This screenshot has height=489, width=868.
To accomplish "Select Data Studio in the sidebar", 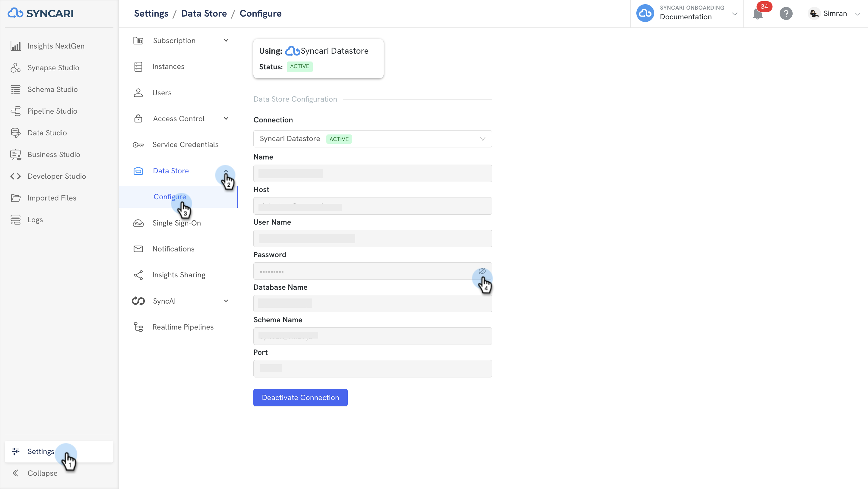I will tap(47, 133).
